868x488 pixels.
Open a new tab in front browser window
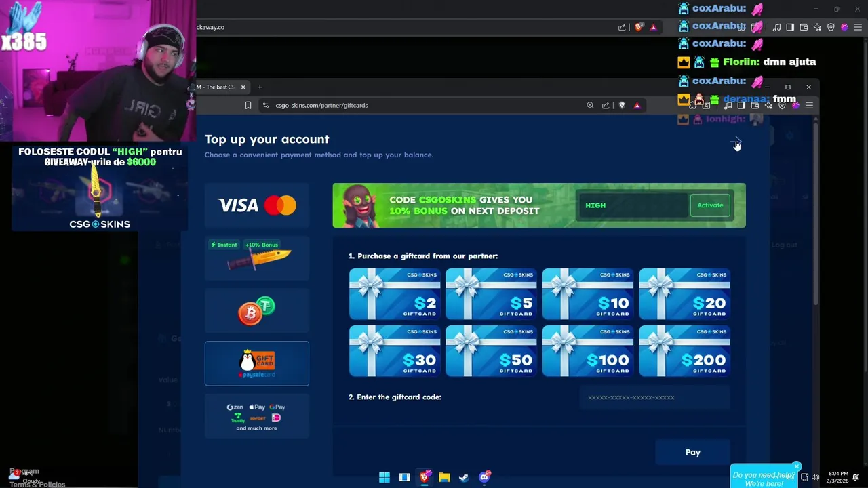pos(260,87)
